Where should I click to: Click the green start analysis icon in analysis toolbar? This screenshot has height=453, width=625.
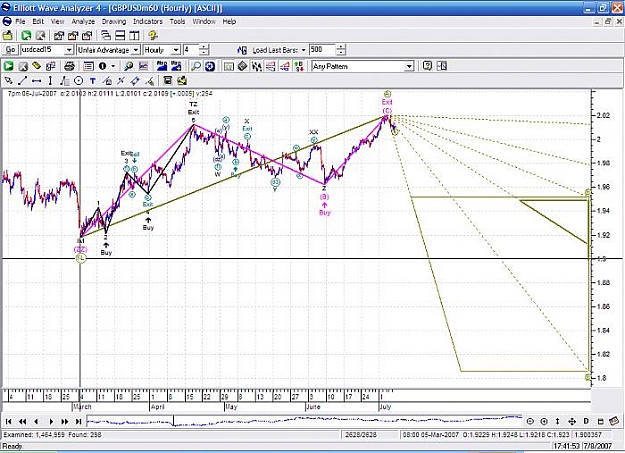8,66
